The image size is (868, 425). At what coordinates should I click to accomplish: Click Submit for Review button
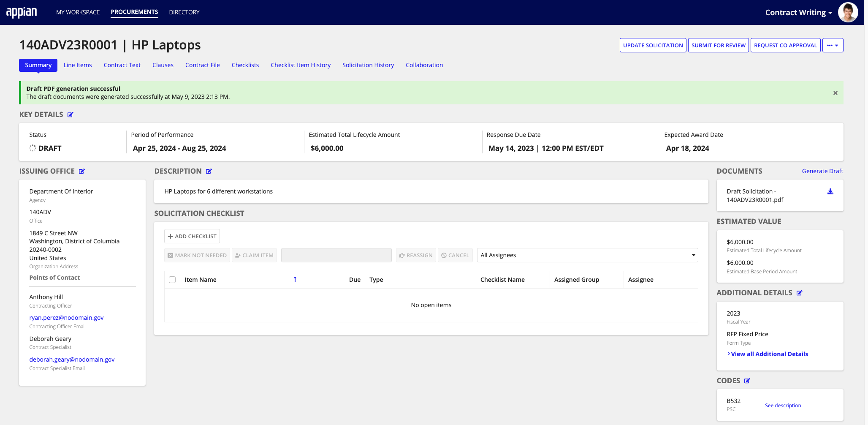[719, 45]
